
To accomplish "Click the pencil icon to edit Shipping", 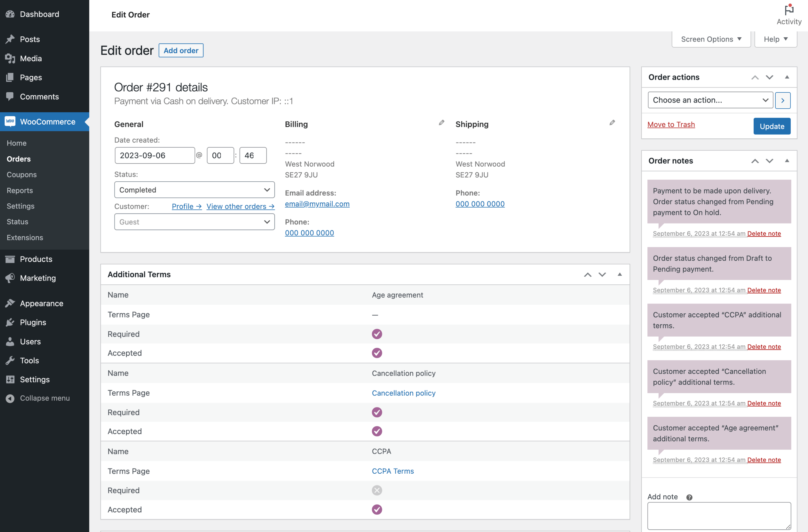I will [612, 122].
